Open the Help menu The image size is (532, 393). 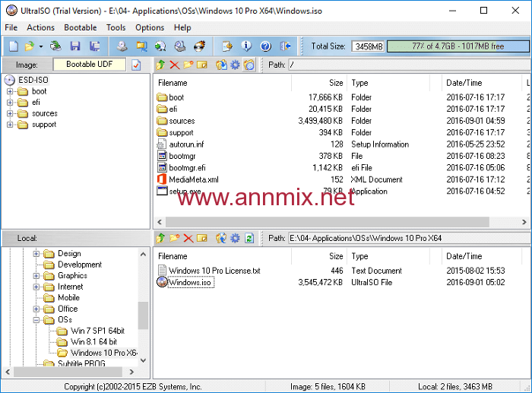tap(182, 27)
